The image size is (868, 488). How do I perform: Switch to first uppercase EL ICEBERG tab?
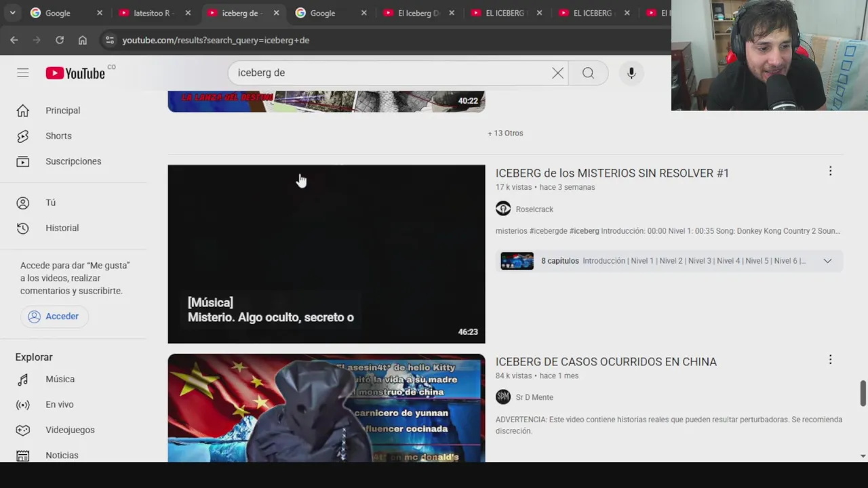pyautogui.click(x=507, y=13)
